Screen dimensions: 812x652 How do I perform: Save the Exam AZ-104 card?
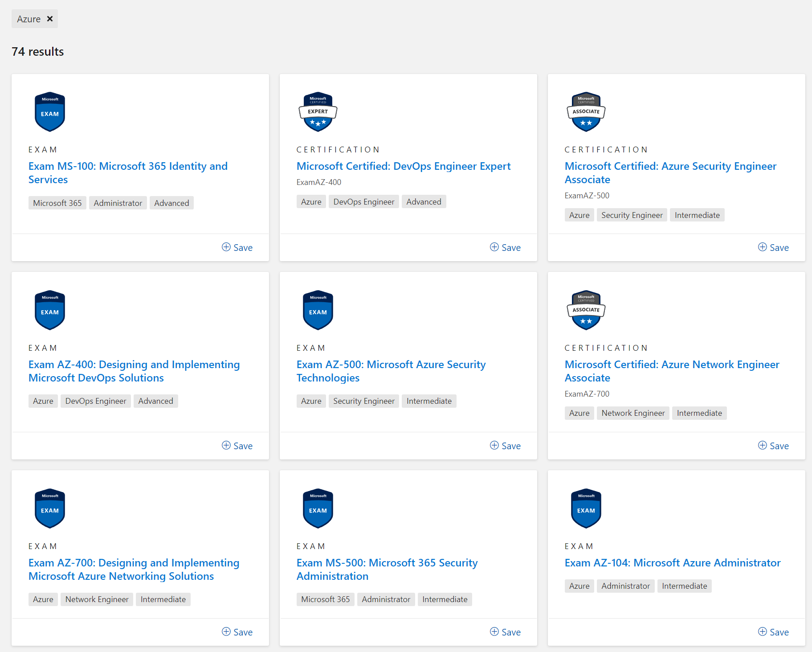click(774, 632)
